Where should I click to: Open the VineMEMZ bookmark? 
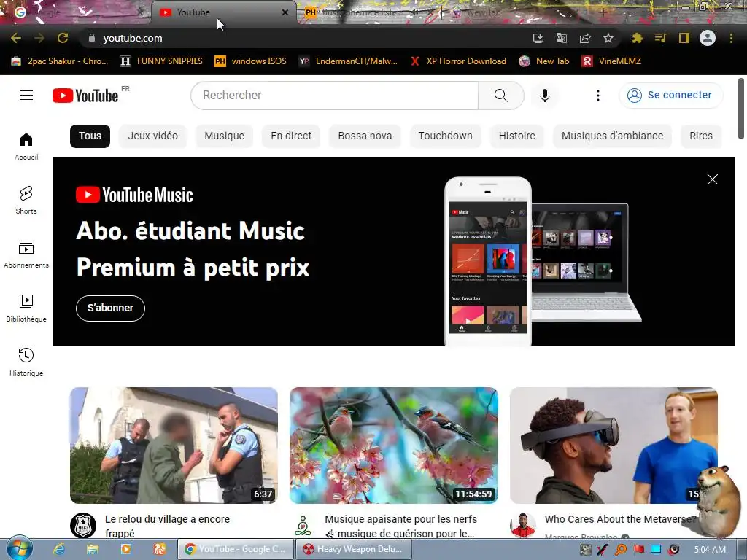pyautogui.click(x=612, y=61)
